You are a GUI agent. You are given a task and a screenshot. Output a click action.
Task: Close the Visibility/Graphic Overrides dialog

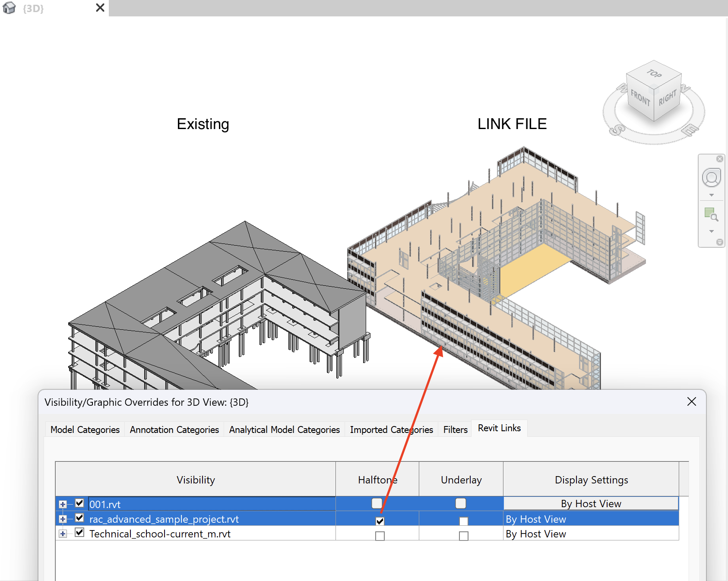692,402
